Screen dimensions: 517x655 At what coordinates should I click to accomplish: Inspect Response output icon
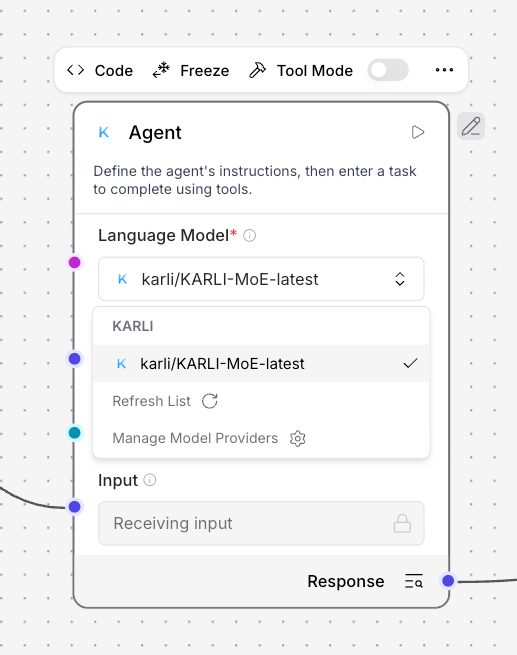pos(414,581)
